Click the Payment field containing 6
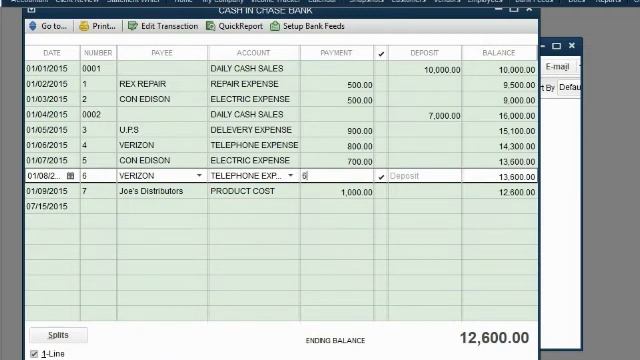This screenshot has height=360, width=640. 337,176
